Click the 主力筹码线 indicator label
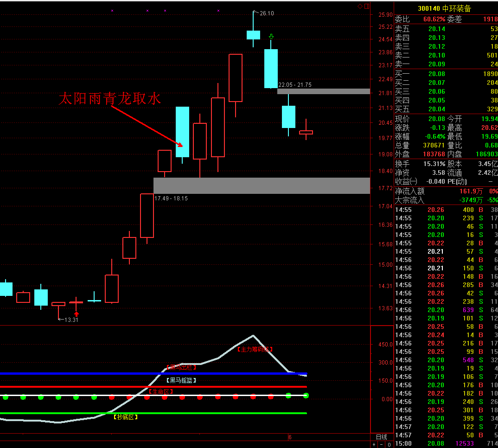Screen dimensions: 498x448 coord(254,349)
